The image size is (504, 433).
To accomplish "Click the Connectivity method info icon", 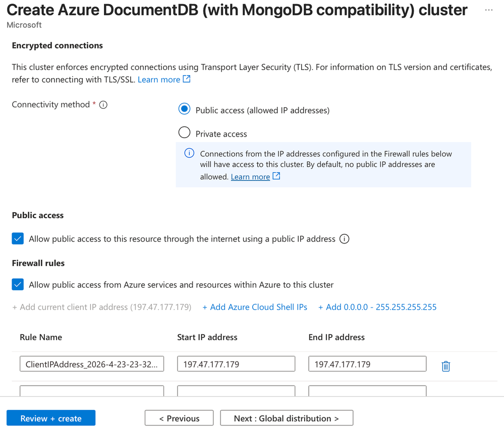I will click(x=103, y=105).
